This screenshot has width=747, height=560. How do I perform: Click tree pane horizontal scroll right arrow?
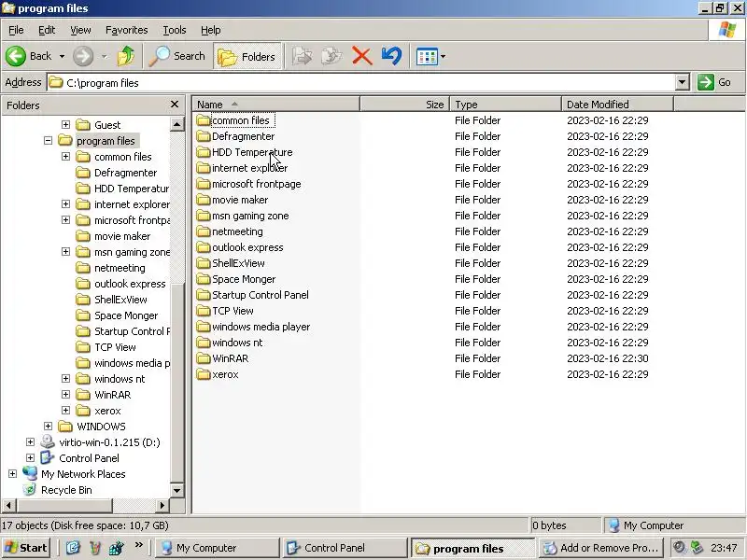162,505
